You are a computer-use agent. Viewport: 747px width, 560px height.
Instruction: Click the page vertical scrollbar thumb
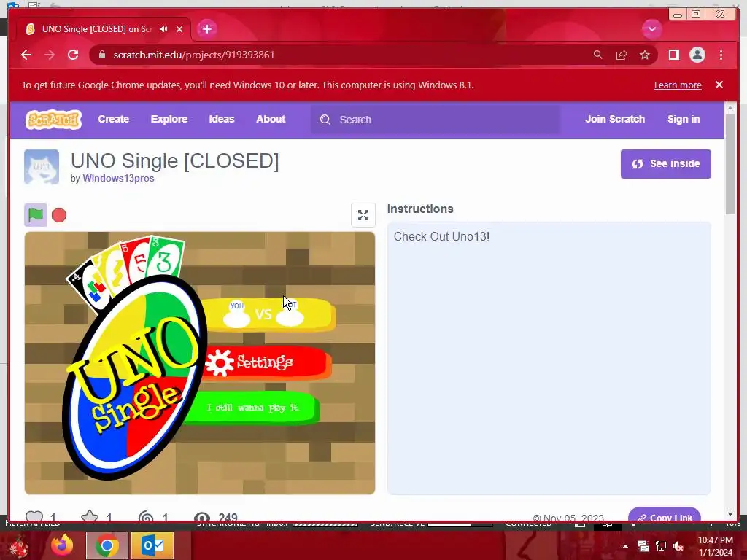[x=730, y=164]
